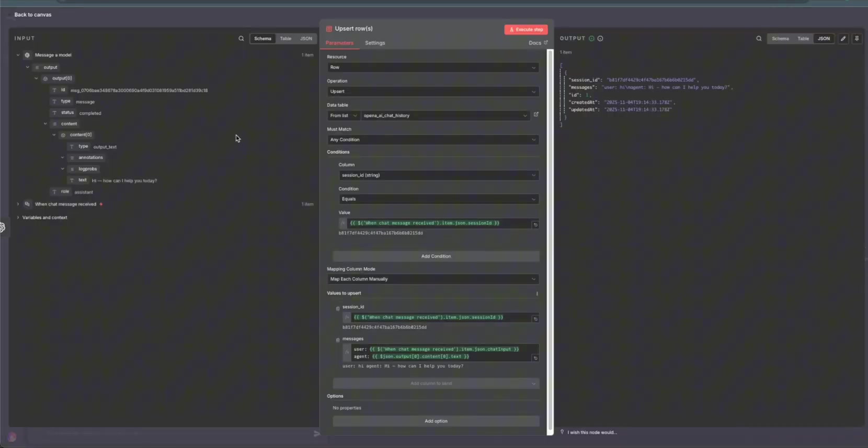This screenshot has height=448, width=868.
Task: Open the data table in new tab icon
Action: (x=536, y=115)
